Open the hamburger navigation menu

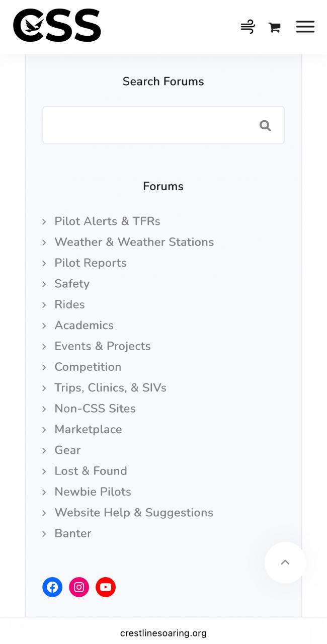tap(305, 27)
